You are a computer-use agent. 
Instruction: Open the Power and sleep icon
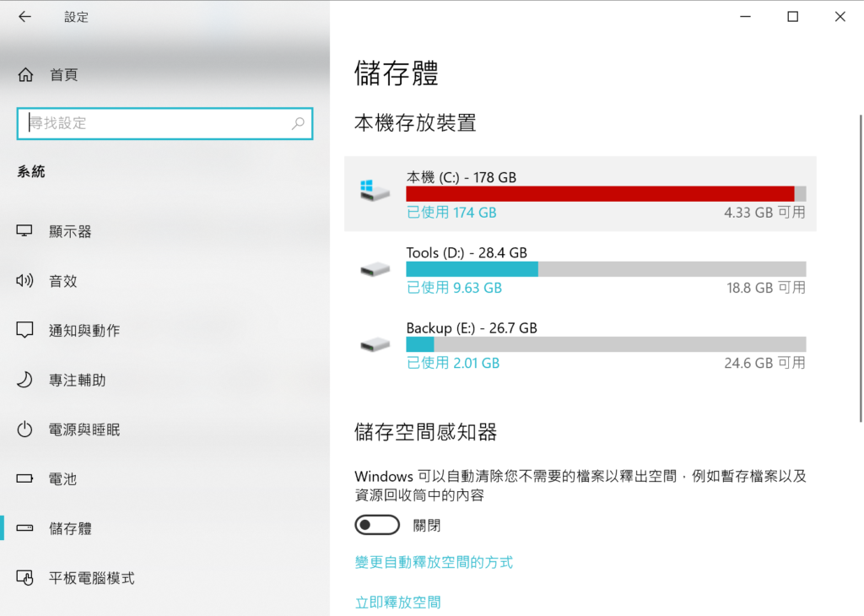coord(24,430)
